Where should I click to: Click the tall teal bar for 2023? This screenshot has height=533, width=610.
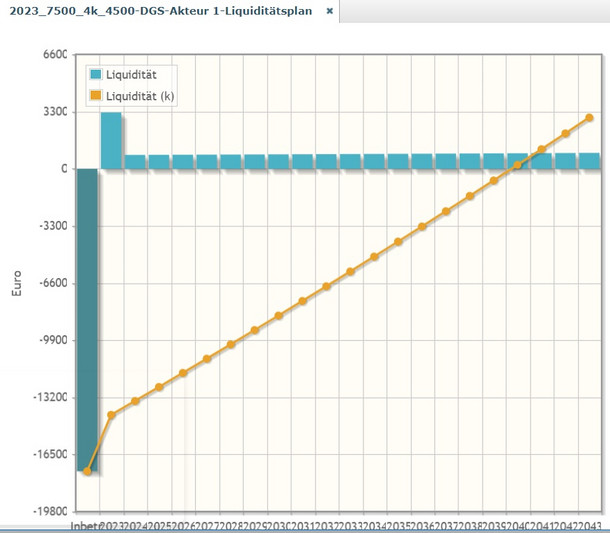(x=111, y=140)
